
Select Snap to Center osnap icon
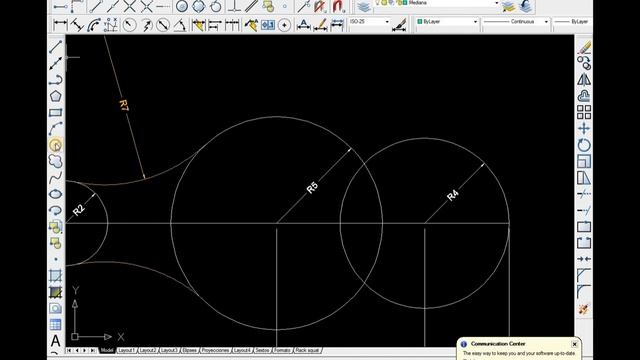pos(182,6)
